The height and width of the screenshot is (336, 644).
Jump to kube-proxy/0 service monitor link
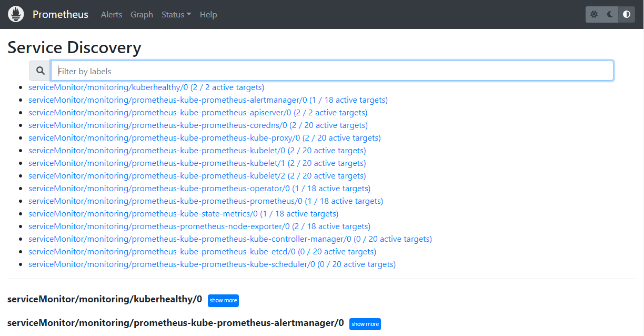point(205,138)
